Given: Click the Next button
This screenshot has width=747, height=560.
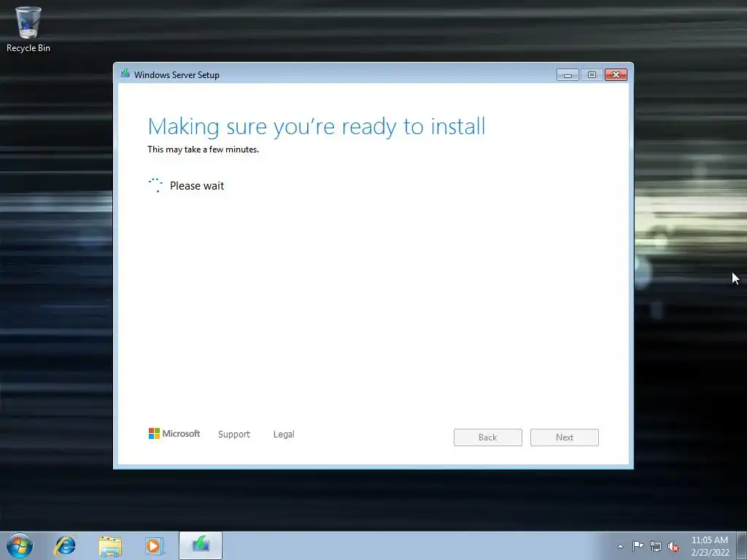Looking at the screenshot, I should point(565,437).
